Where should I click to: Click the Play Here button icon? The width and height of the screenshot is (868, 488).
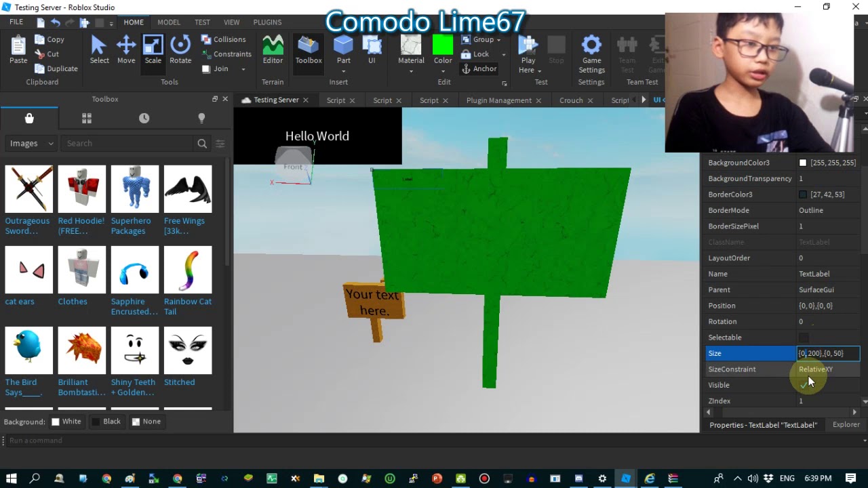(x=528, y=45)
